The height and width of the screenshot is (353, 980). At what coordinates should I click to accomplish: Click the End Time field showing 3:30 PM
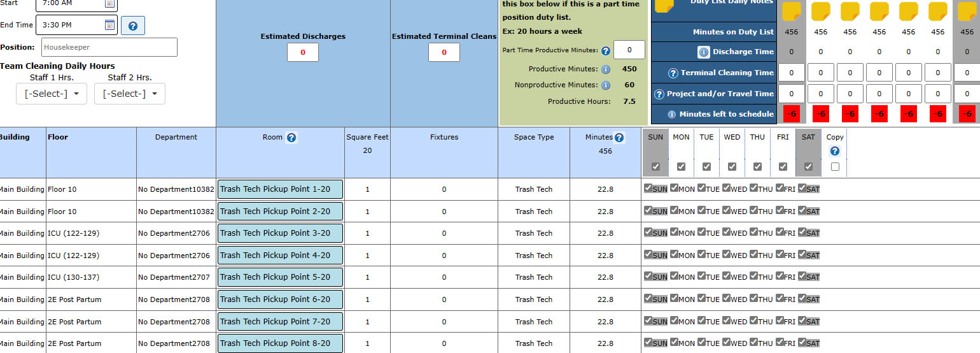pos(76,25)
